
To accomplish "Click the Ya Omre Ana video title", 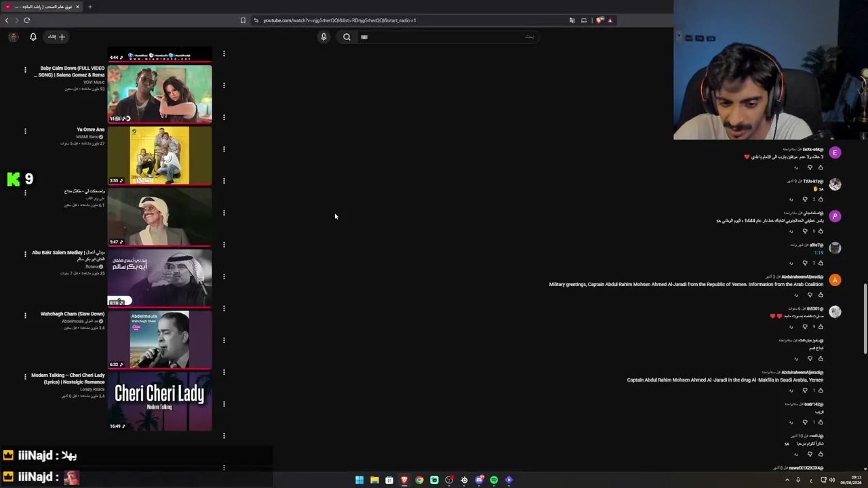I will coord(91,129).
